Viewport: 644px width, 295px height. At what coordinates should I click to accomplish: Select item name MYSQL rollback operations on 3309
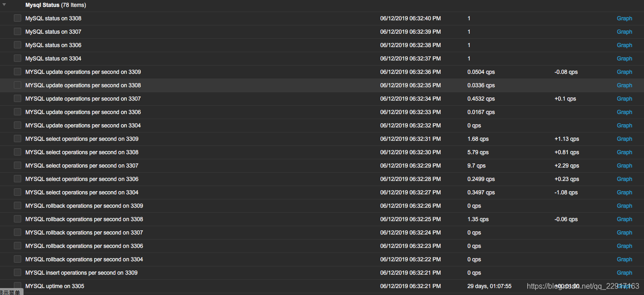point(84,206)
